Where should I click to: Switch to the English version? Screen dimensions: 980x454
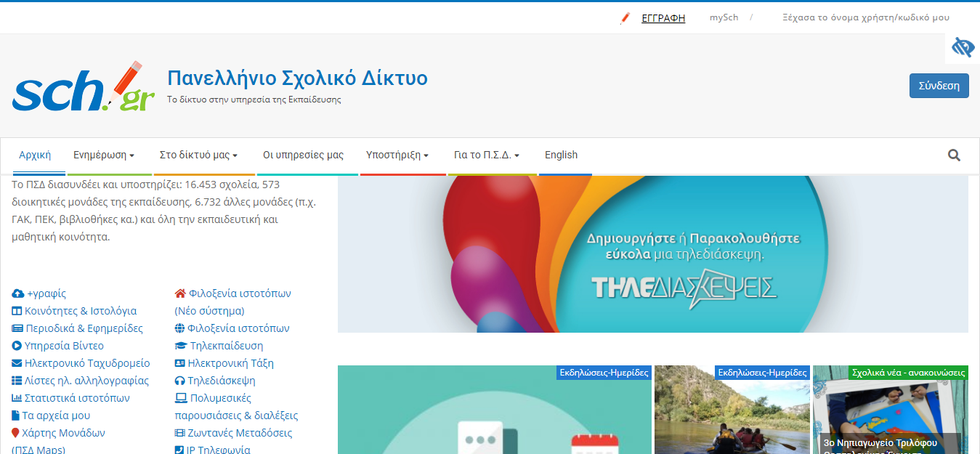(561, 155)
